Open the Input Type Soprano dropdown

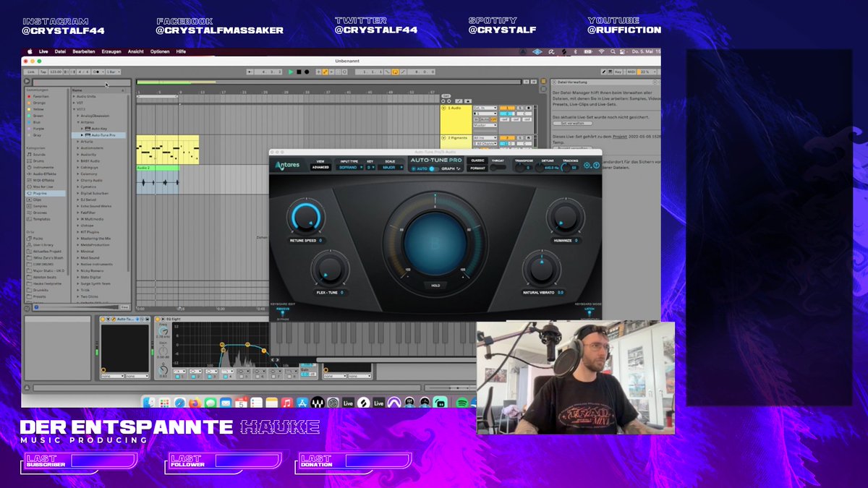pos(349,167)
